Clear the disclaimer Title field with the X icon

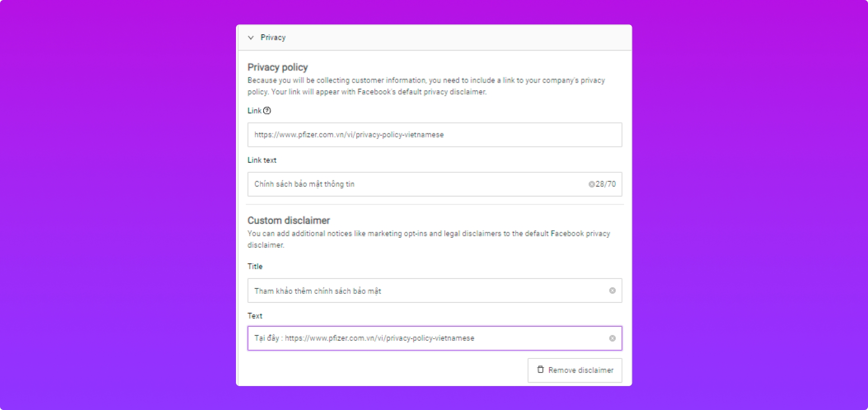tap(612, 291)
